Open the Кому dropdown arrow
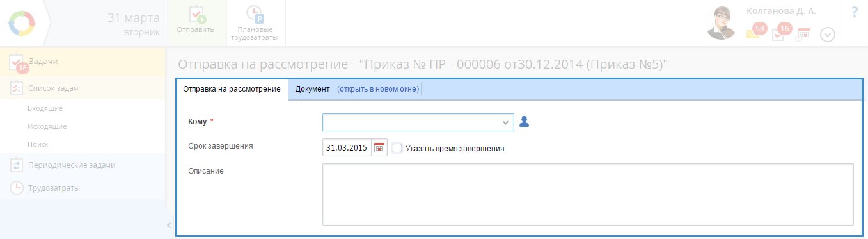The height and width of the screenshot is (239, 868). pyautogui.click(x=505, y=122)
